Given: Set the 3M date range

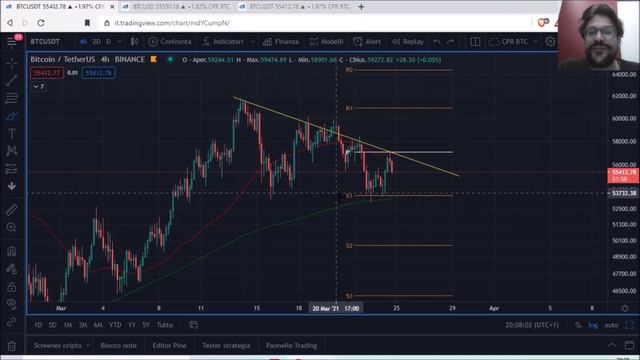Looking at the screenshot, I should click(83, 325).
